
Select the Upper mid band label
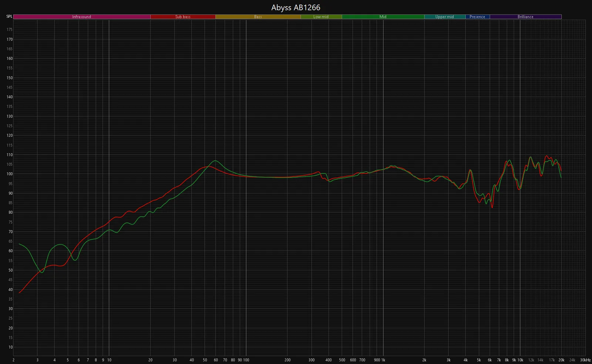[x=444, y=17]
